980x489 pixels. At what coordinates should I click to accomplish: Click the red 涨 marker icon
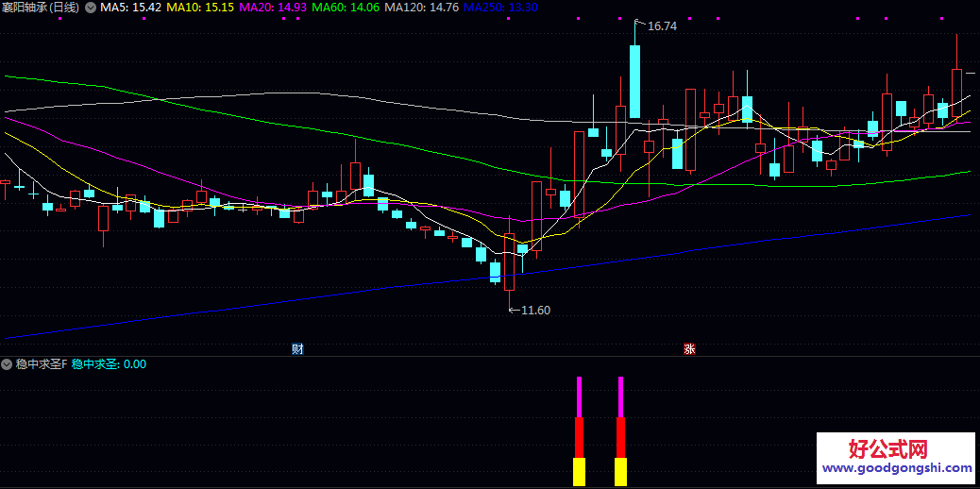click(689, 349)
